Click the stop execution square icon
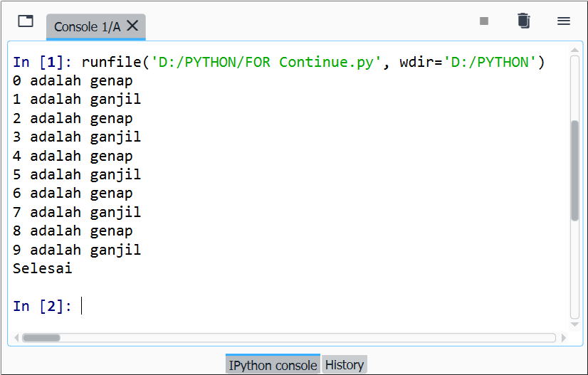 [x=484, y=21]
